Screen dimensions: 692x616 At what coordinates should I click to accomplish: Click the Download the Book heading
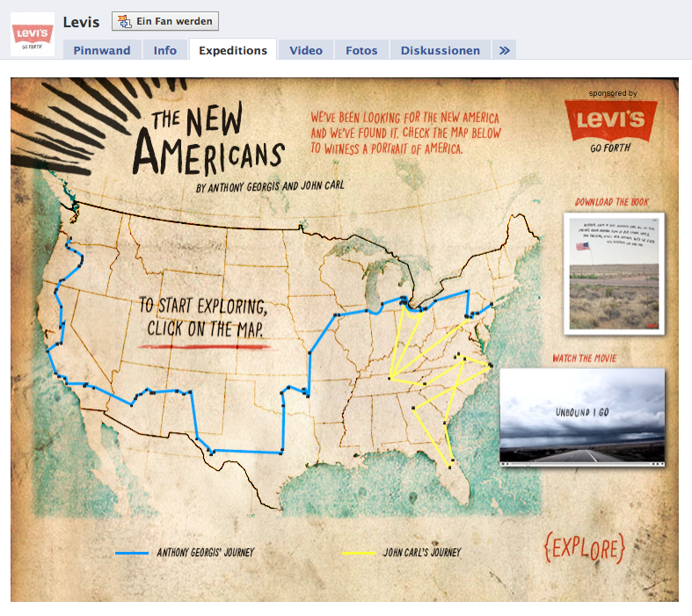(612, 202)
